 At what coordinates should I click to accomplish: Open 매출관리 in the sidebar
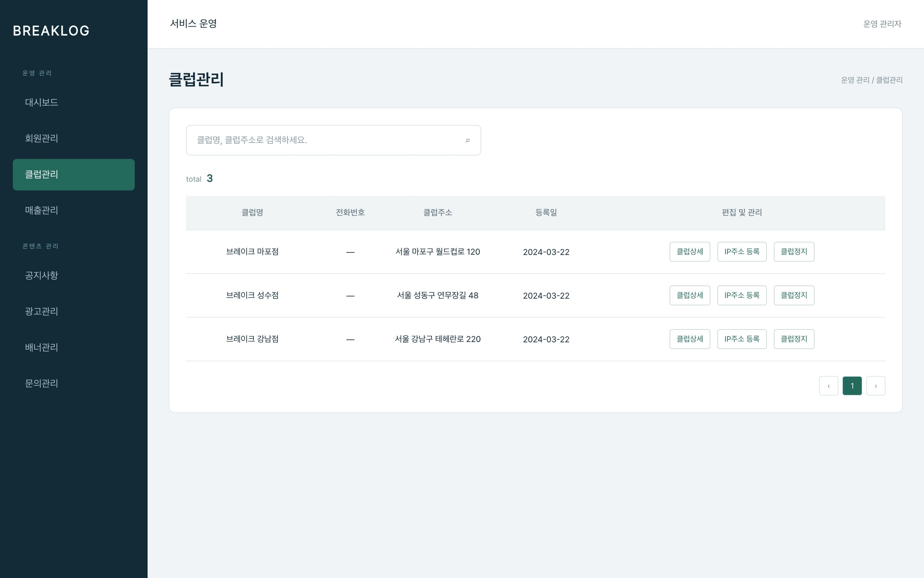73,211
